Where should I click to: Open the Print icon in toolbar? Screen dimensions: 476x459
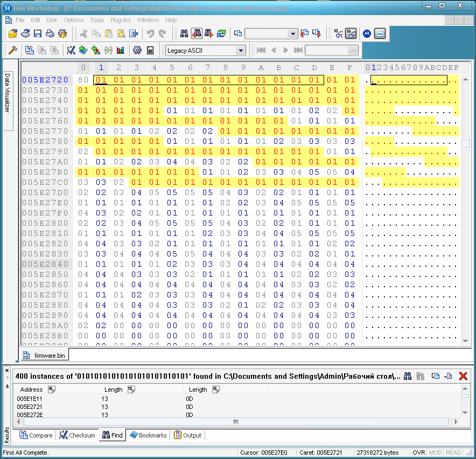[x=50, y=33]
